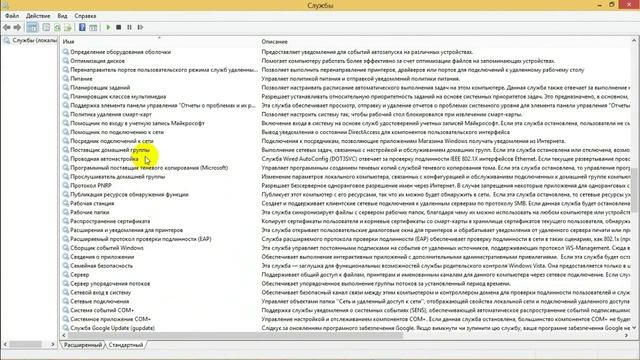Open the Справка menu
The image size is (640, 360).
point(85,16)
